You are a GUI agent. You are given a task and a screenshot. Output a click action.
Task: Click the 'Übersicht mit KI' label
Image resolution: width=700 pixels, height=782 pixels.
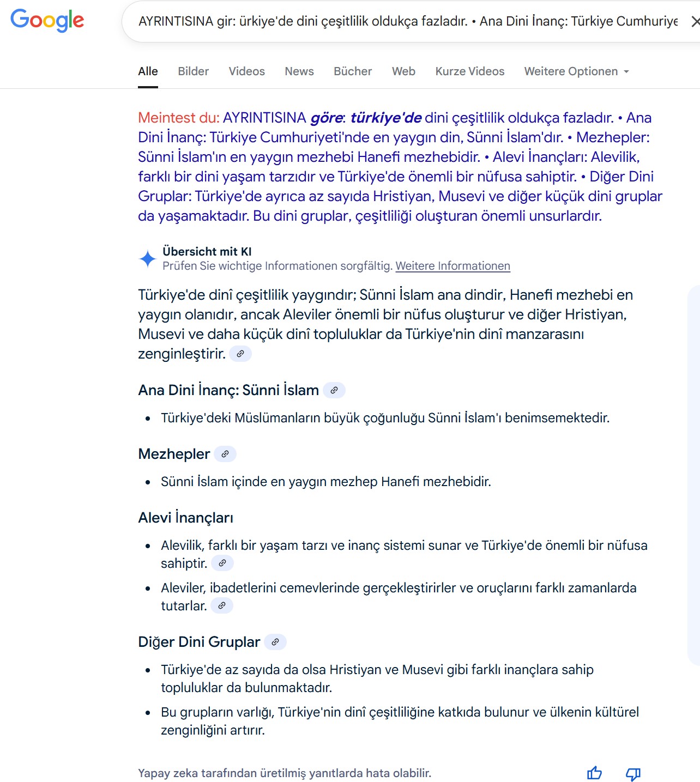coord(207,252)
